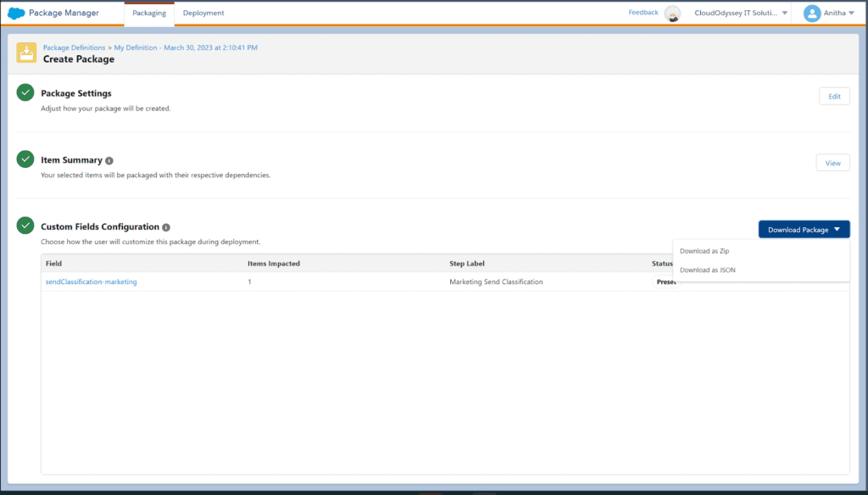Expand the CloudOdyssey IT Solutions account dropdown
868x495 pixels.
pos(784,14)
